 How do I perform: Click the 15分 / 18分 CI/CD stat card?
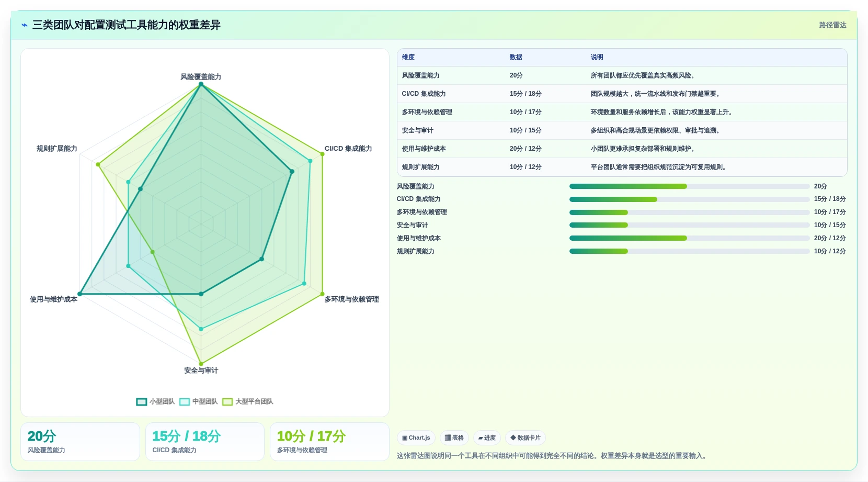[x=205, y=442]
